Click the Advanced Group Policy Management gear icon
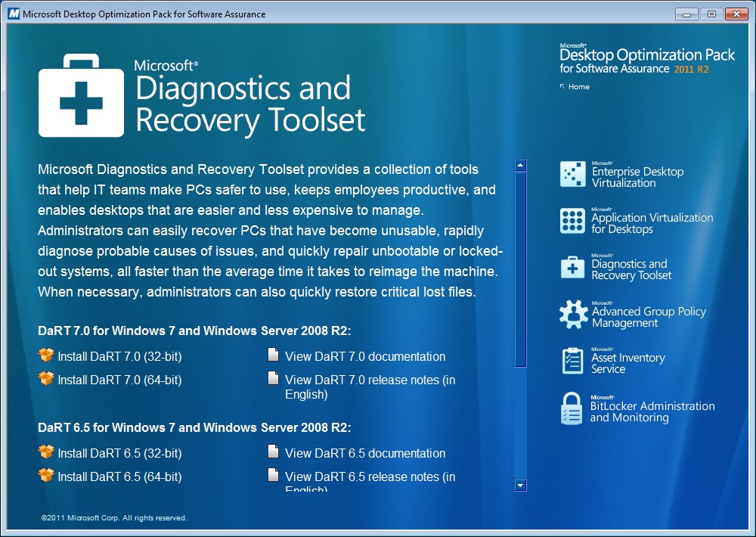The image size is (756, 537). coord(574,315)
